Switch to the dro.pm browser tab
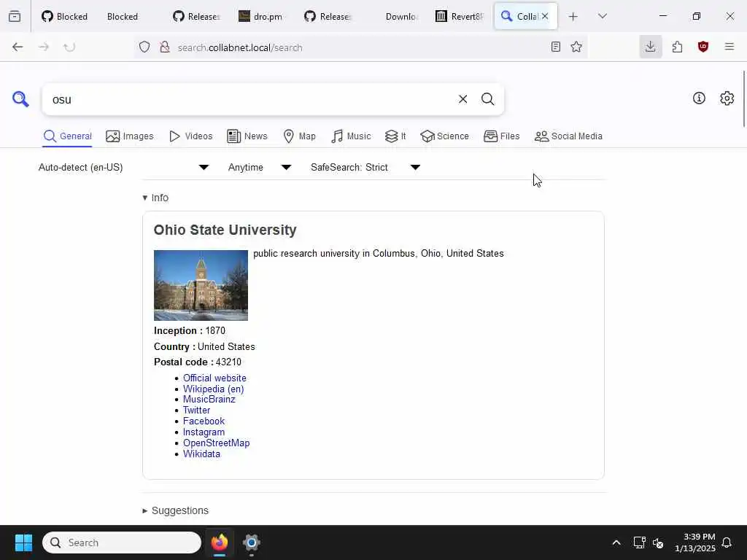 pyautogui.click(x=260, y=16)
